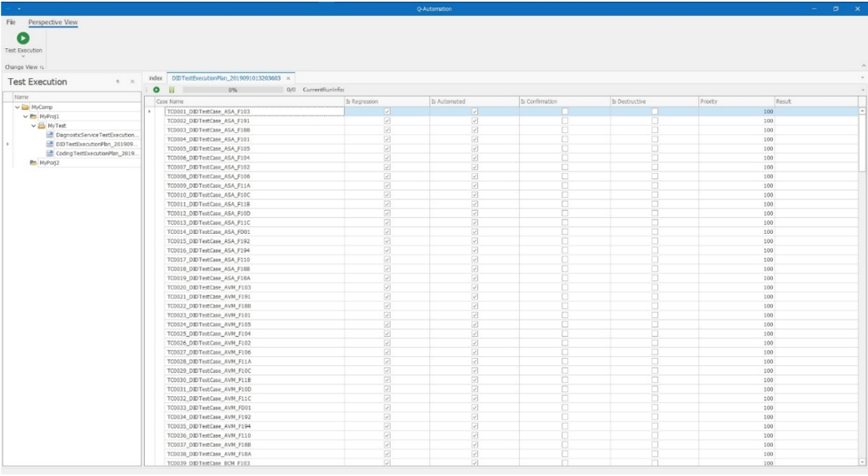Image resolution: width=868 pixels, height=476 pixels.
Task: Click the green Test Execution ribbon icon
Action: 22,38
